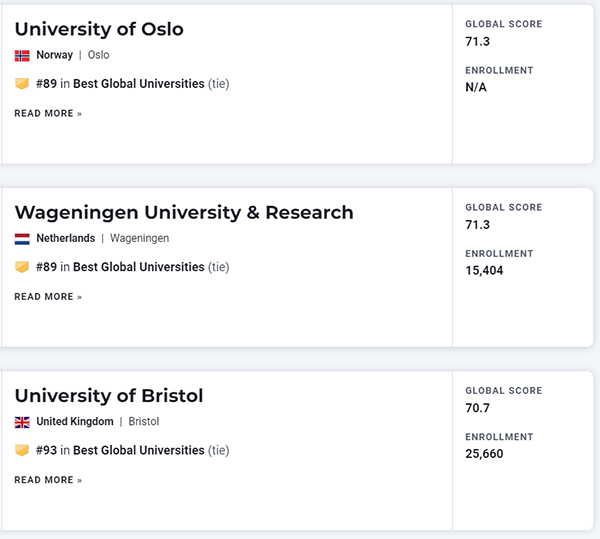Click Bristol's global score 70.7
The width and height of the screenshot is (600, 539).
click(478, 408)
